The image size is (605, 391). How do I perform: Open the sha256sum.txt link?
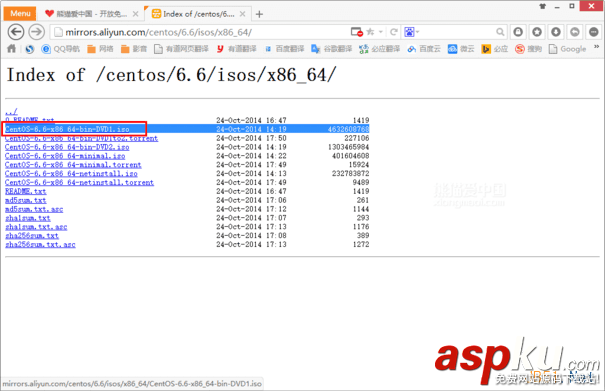pyautogui.click(x=32, y=236)
